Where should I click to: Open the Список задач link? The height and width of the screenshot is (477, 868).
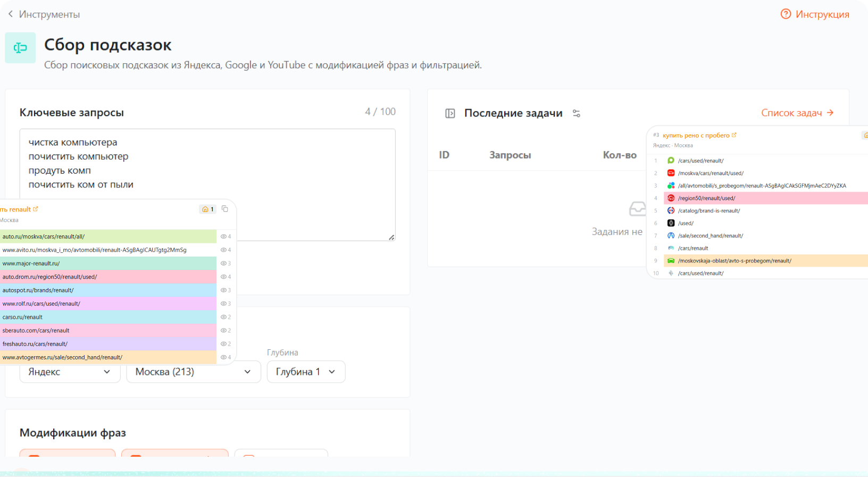791,113
